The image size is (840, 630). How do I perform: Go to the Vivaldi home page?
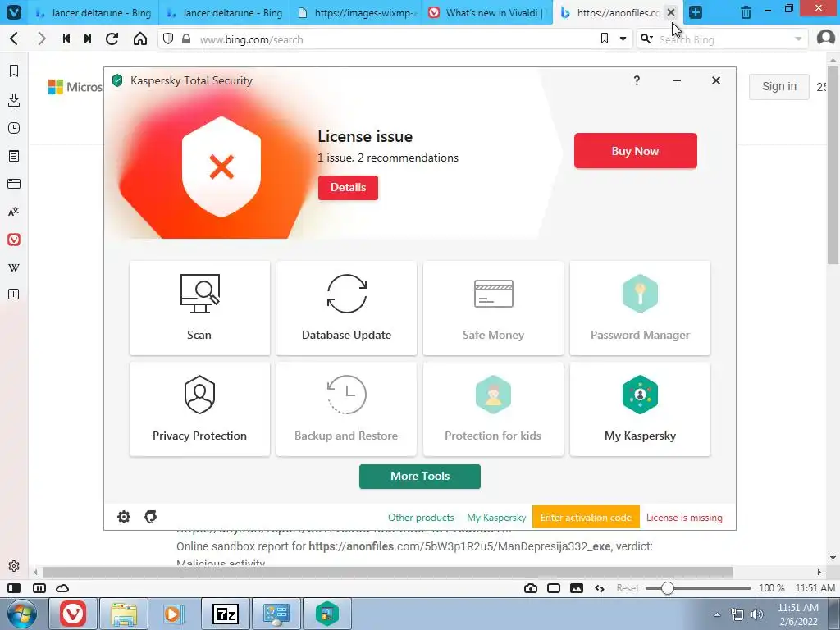click(x=139, y=39)
